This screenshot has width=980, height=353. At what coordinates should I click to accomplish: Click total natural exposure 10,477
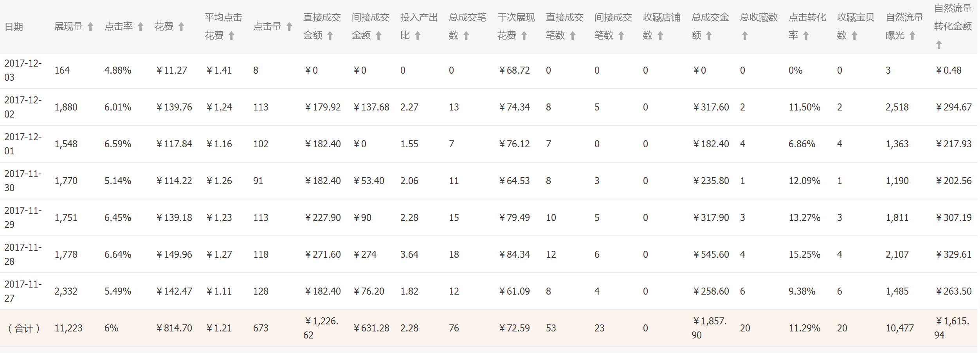900,328
